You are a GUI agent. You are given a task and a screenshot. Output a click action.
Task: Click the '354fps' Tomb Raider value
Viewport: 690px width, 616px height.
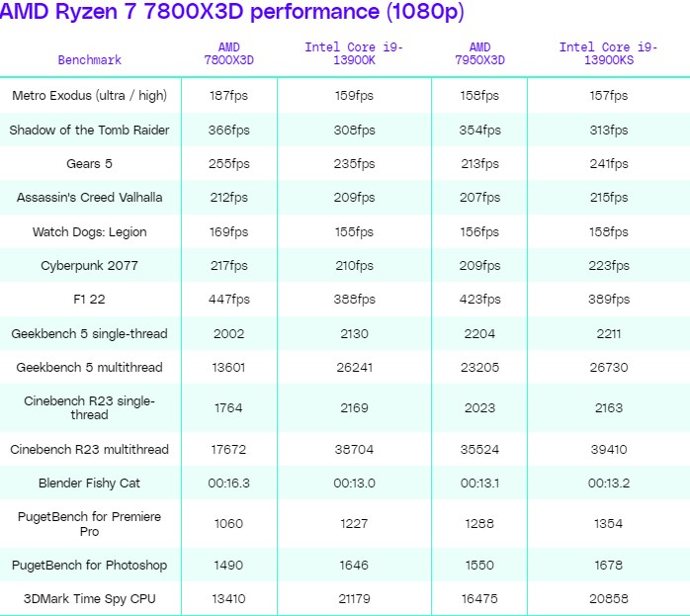click(x=480, y=130)
